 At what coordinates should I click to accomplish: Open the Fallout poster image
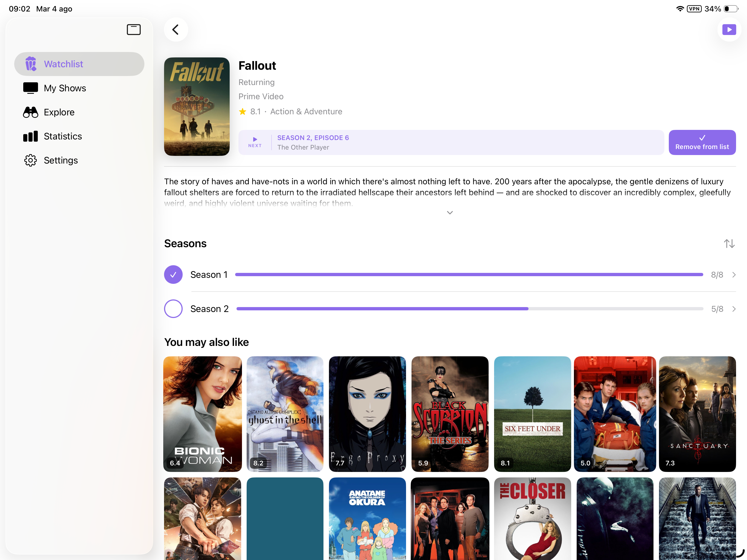pyautogui.click(x=197, y=106)
